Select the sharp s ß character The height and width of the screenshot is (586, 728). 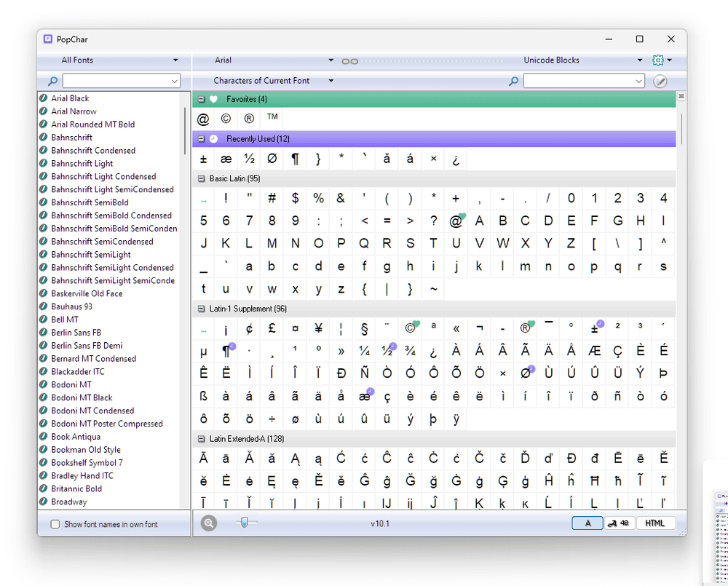tap(203, 396)
